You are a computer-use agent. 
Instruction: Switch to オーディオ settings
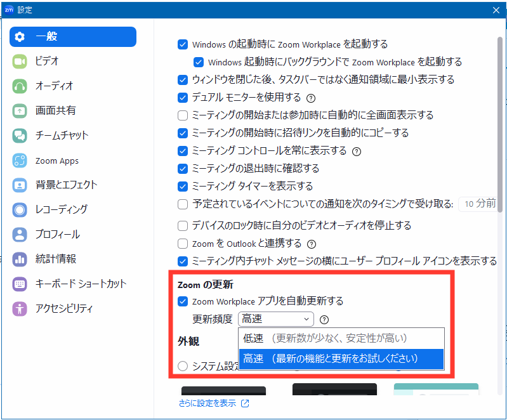pos(73,86)
